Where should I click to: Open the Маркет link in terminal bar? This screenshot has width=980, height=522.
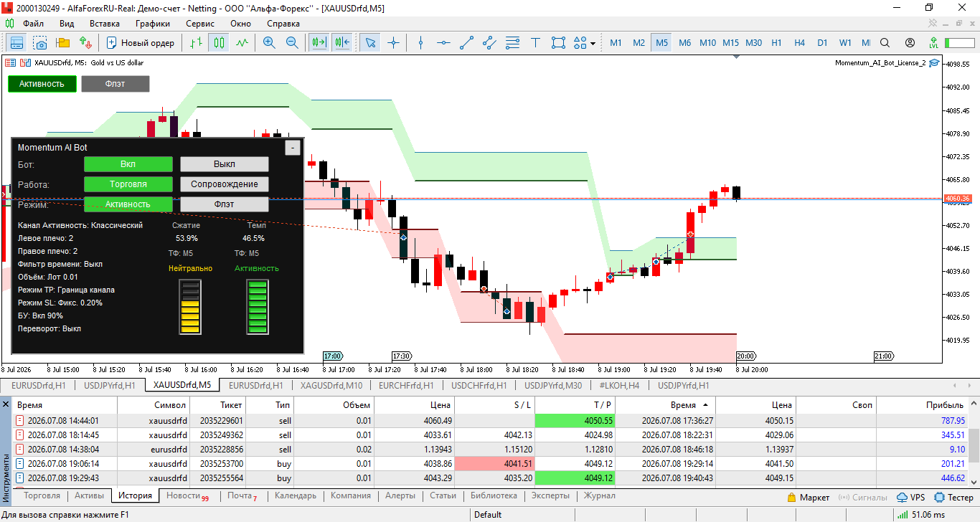coord(809,497)
